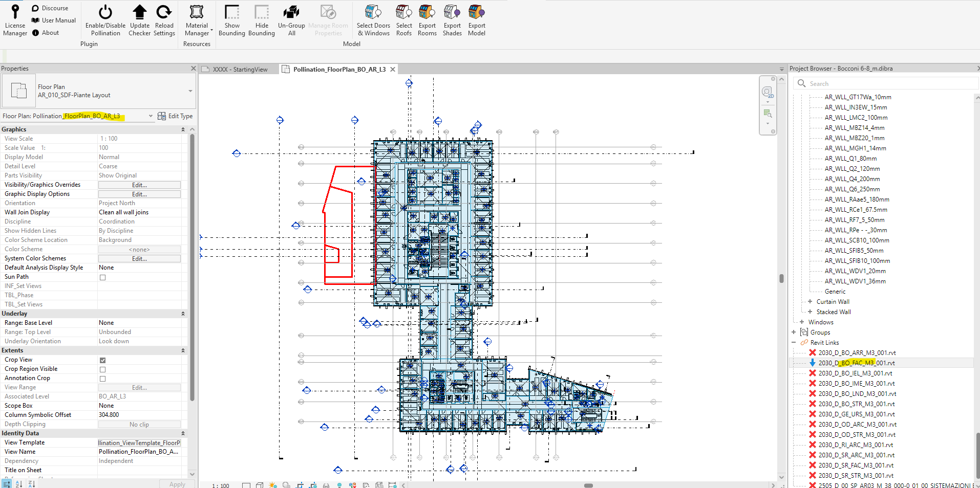980x488 pixels.
Task: Click Select Doors & Windows
Action: pyautogui.click(x=373, y=20)
